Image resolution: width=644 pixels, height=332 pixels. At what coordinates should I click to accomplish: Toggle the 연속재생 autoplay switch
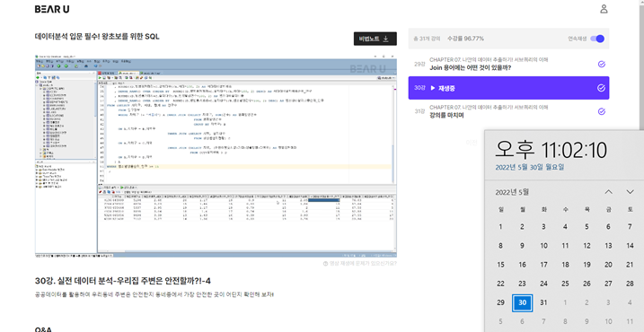pyautogui.click(x=597, y=39)
